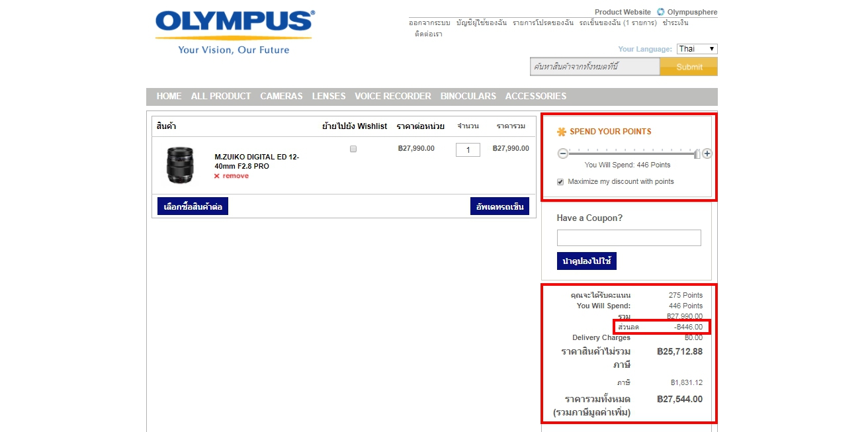Click the product search input field
The height and width of the screenshot is (432, 868).
tap(595, 67)
